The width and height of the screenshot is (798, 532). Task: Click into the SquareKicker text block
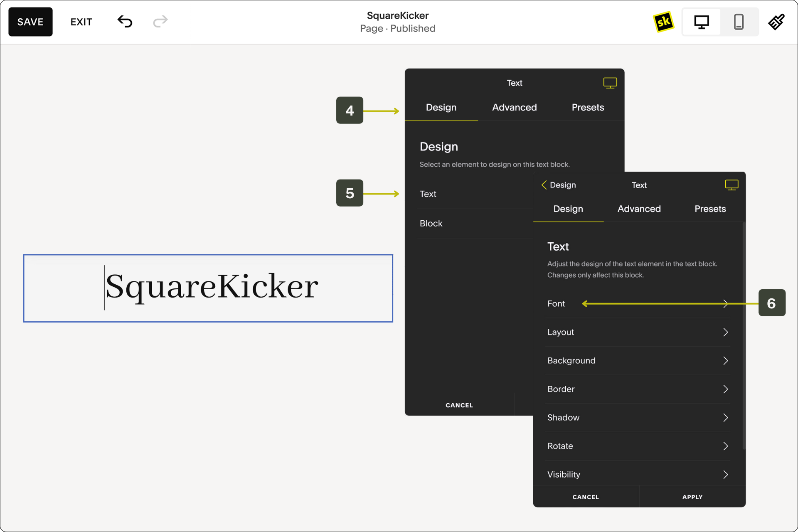pos(208,288)
